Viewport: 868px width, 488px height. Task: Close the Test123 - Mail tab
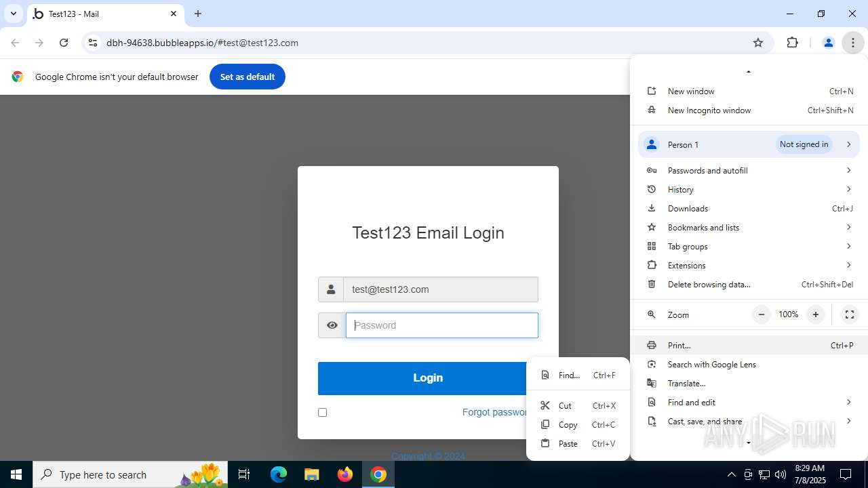174,14
